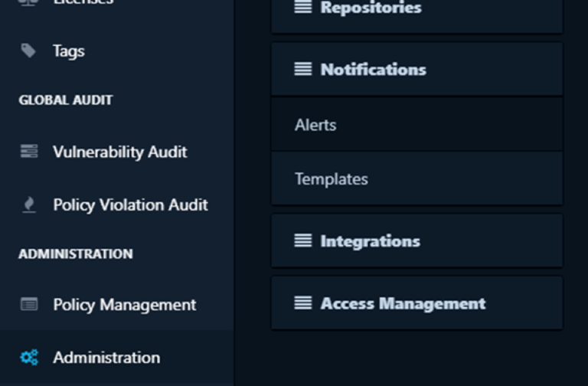Expand the Access Management section
The image size is (588, 386).
point(417,303)
